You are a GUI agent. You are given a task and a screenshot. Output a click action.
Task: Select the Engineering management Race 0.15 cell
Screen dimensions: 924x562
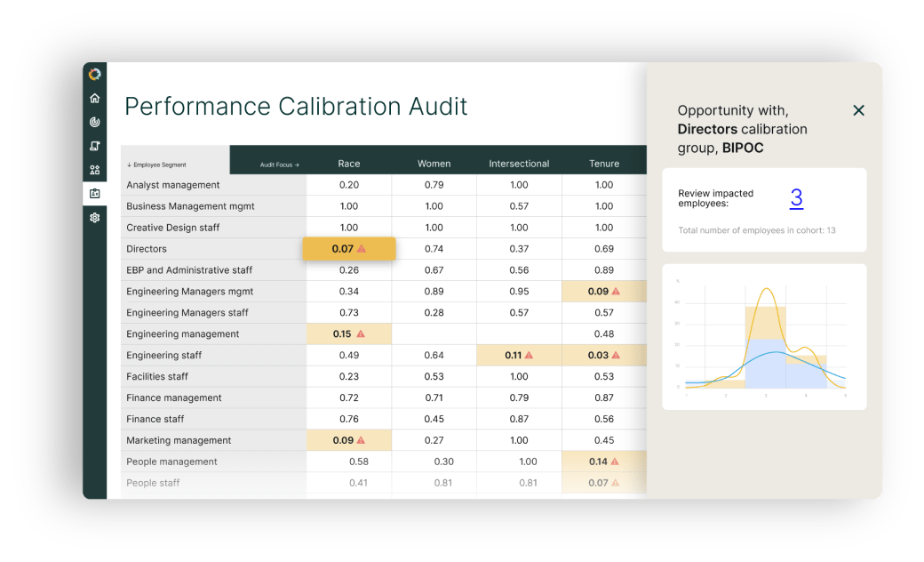click(x=349, y=333)
